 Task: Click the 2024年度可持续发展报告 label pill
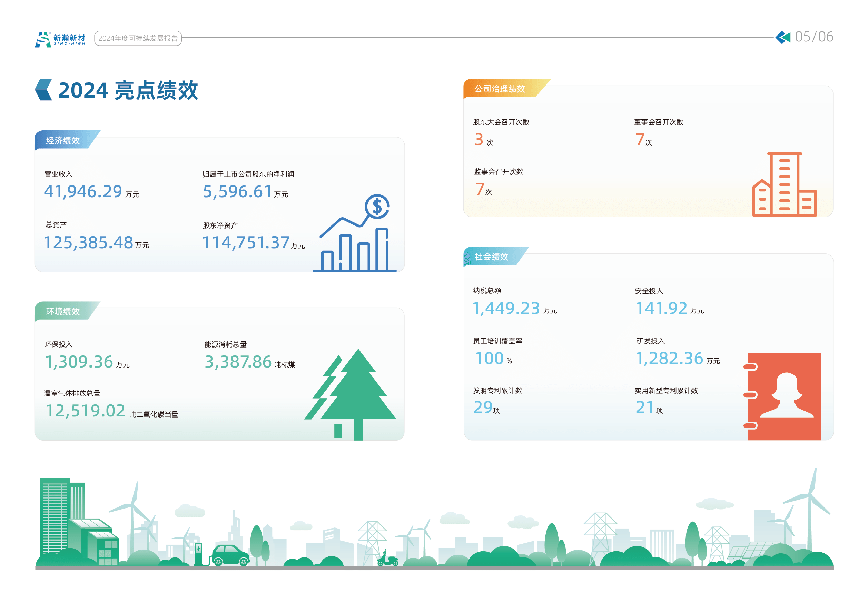tap(138, 38)
